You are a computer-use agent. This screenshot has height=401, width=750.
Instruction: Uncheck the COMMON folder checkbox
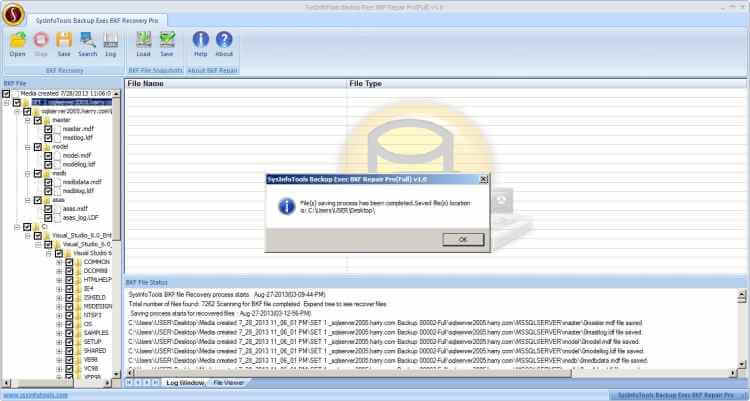(x=69, y=262)
